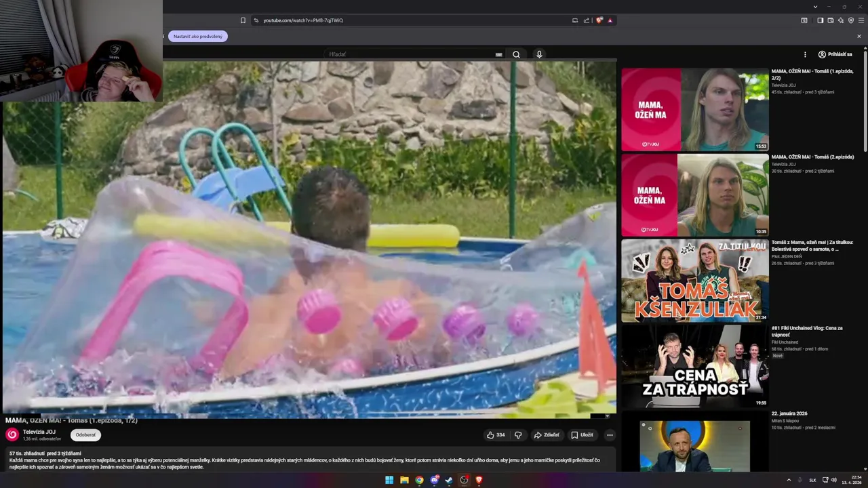868x488 pixels.
Task: Open the 22. januára 2026 video title
Action: [789, 413]
